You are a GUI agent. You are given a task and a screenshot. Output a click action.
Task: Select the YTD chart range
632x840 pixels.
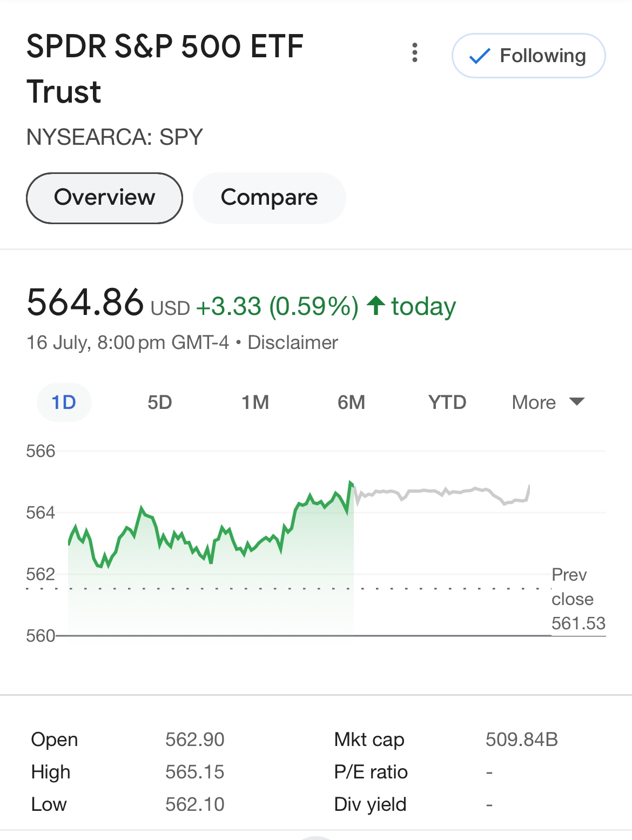[x=447, y=402]
